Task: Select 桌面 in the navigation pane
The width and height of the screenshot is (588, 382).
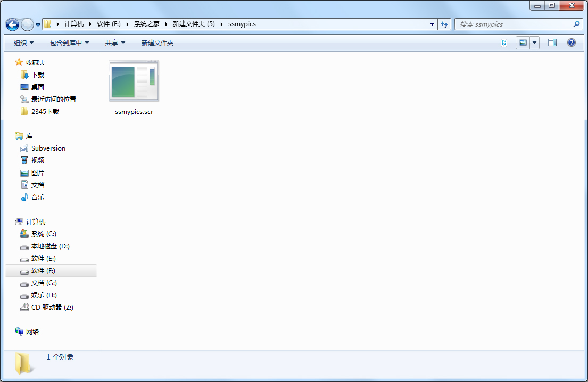Action: [x=38, y=87]
